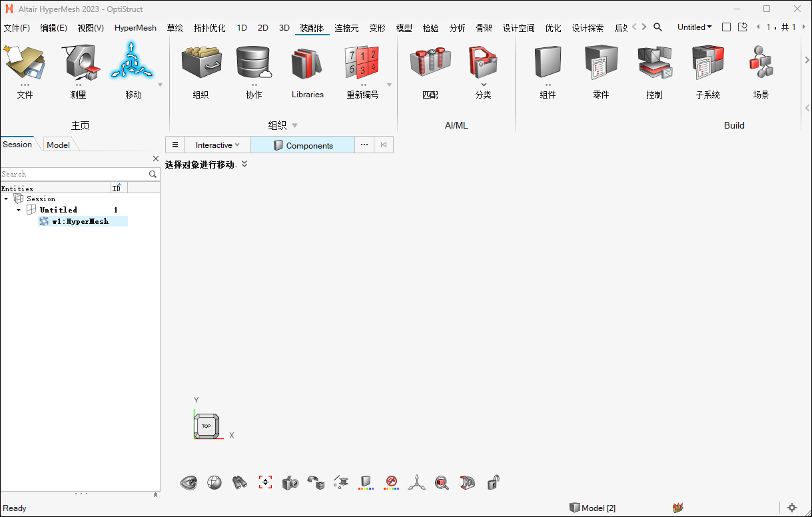Click the camera capture icon
Screen dimensions: 812x517
pyautogui.click(x=290, y=482)
